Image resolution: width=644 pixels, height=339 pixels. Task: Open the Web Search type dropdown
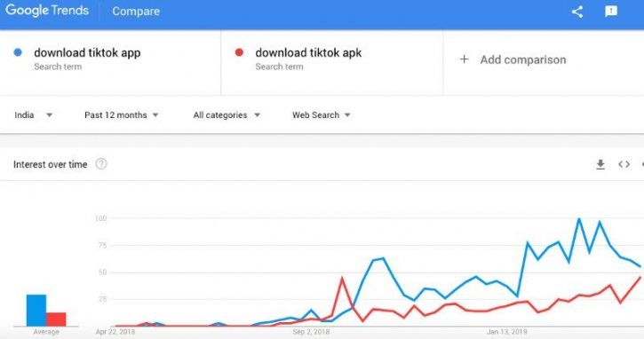322,114
